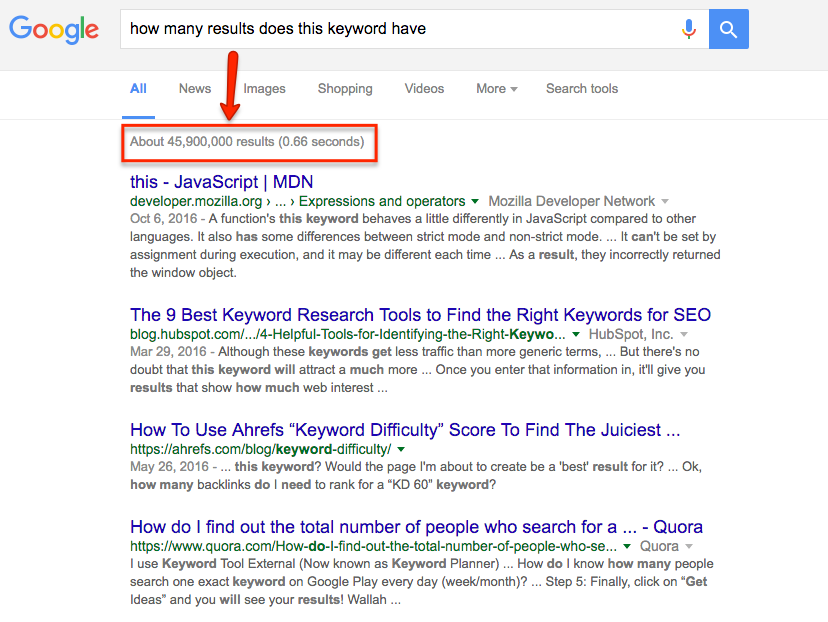Screen dimensions: 828x622
Task: Open the More dropdown menu
Action: [x=496, y=89]
